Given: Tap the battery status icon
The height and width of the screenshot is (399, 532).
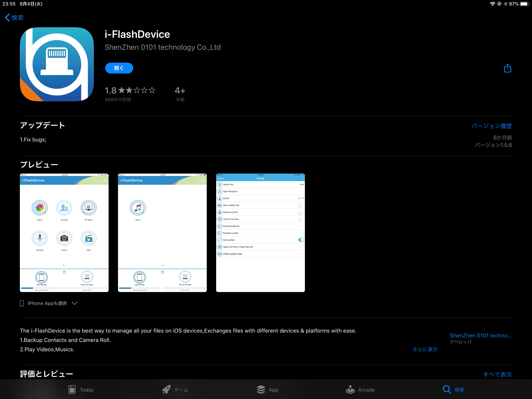Looking at the screenshot, I should [x=525, y=4].
